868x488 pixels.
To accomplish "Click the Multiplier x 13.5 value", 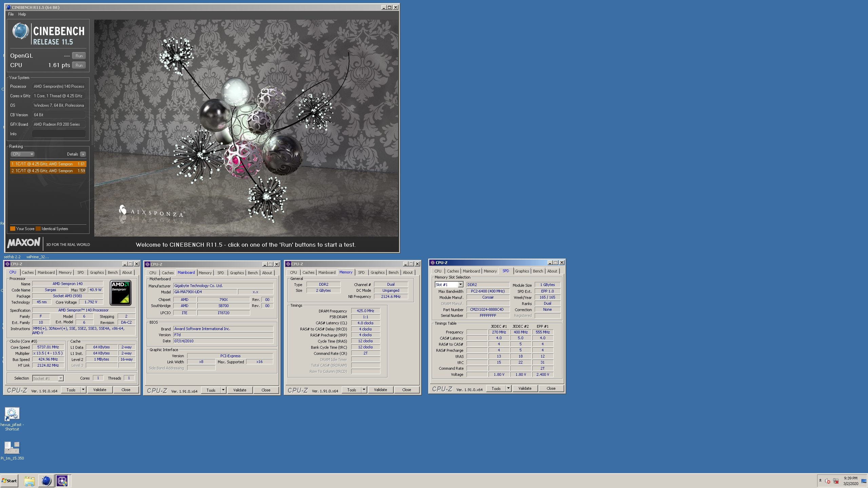I will pyautogui.click(x=48, y=353).
